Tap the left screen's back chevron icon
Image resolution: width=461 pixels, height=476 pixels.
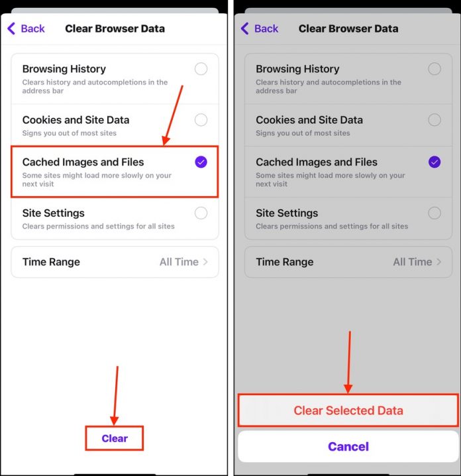(x=11, y=29)
